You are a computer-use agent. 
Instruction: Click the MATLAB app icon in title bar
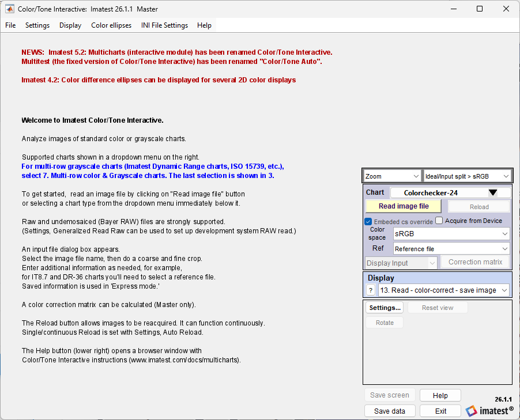pos(10,9)
